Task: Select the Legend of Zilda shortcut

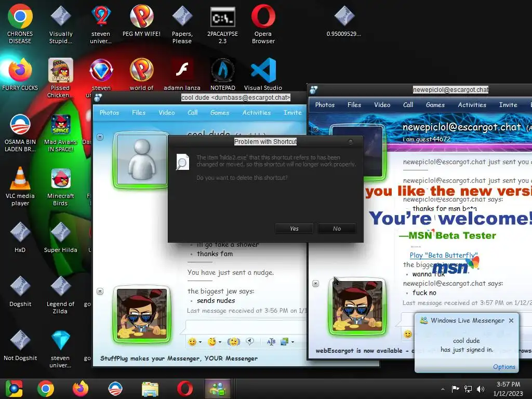Action: (x=60, y=295)
